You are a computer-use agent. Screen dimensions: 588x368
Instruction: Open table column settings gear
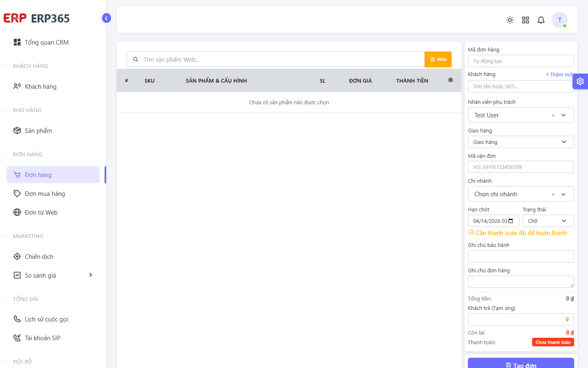click(450, 80)
